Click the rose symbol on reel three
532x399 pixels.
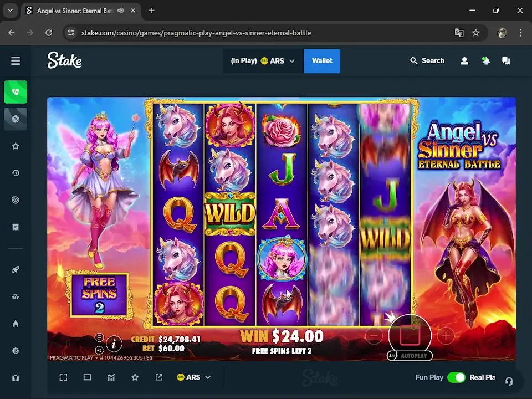click(x=282, y=130)
